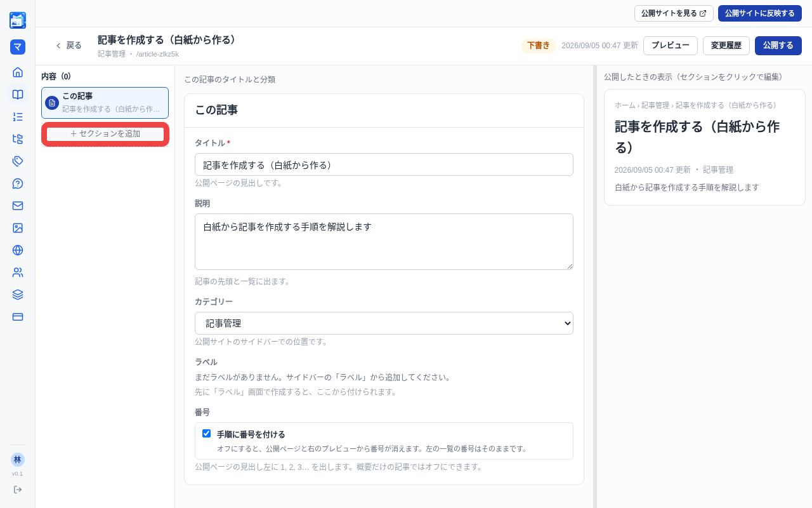This screenshot has width=812, height=508.
Task: Open the globe icon
Action: tap(18, 250)
